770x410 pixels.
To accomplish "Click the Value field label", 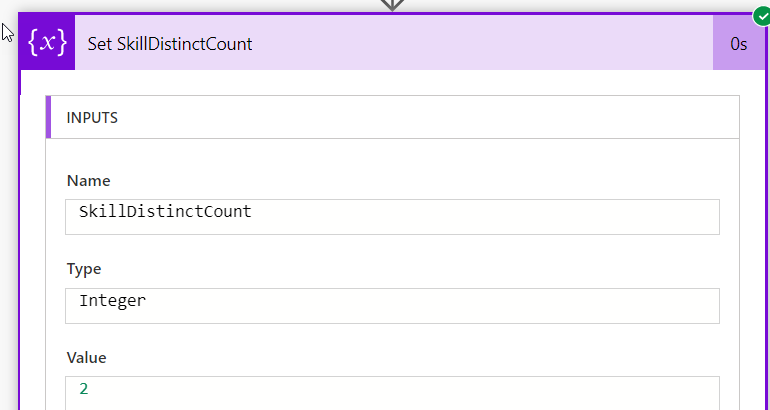I will click(86, 357).
